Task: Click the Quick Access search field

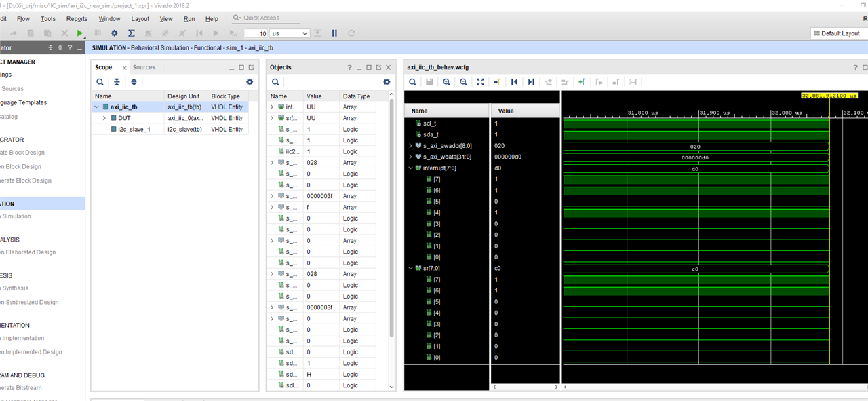Action: click(261, 18)
